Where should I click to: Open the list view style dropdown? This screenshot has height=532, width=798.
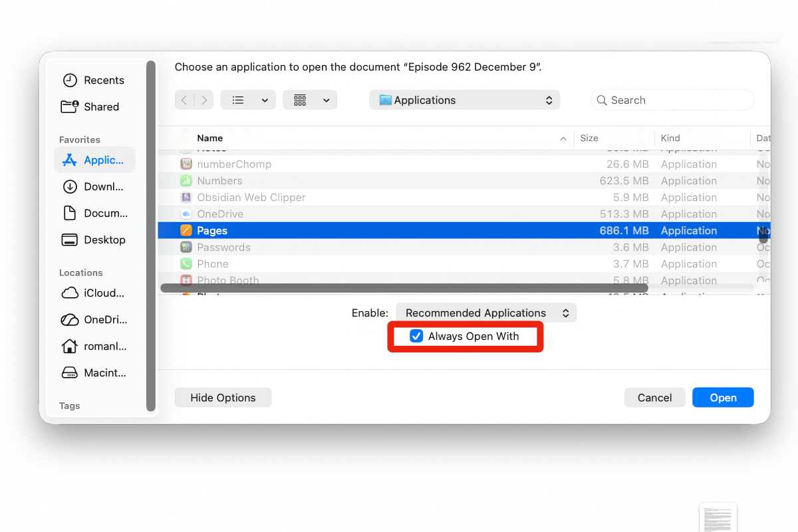tap(248, 100)
